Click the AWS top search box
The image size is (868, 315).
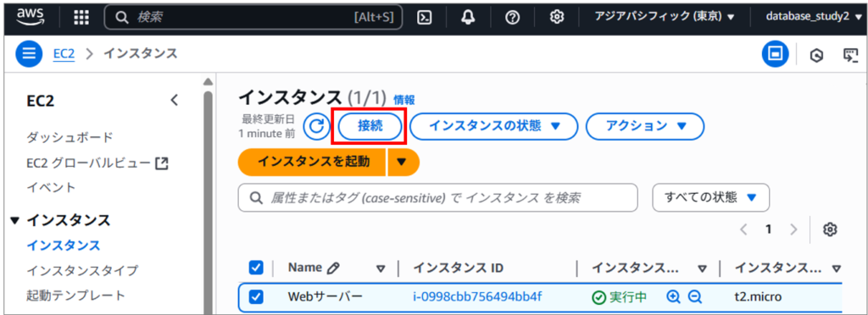point(253,17)
